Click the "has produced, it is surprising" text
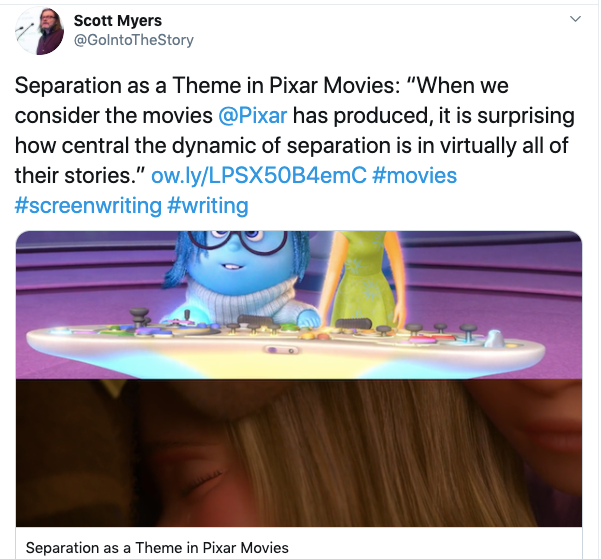This screenshot has width=601, height=559. pos(434,115)
